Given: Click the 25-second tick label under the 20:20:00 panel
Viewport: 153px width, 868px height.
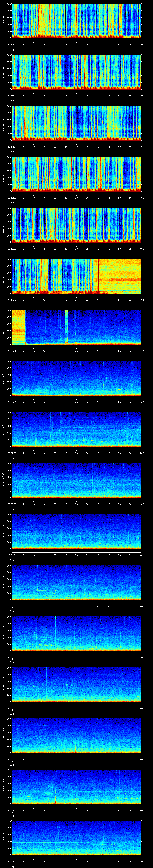Looking at the screenshot, I should click(x=66, y=351).
